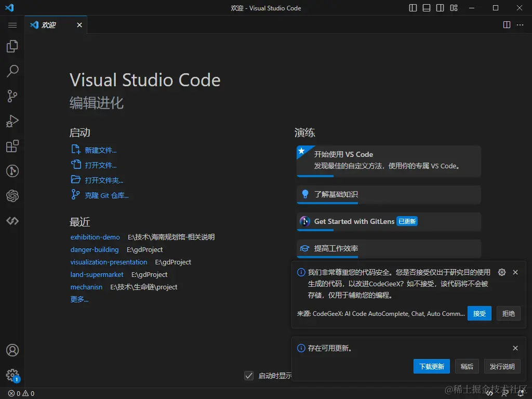Open the Source Control view icon

point(12,96)
